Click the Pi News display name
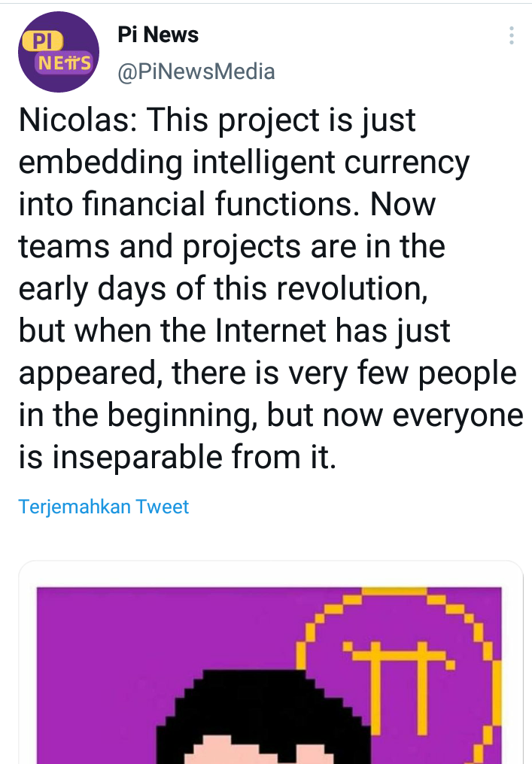The width and height of the screenshot is (532, 764). tap(158, 35)
